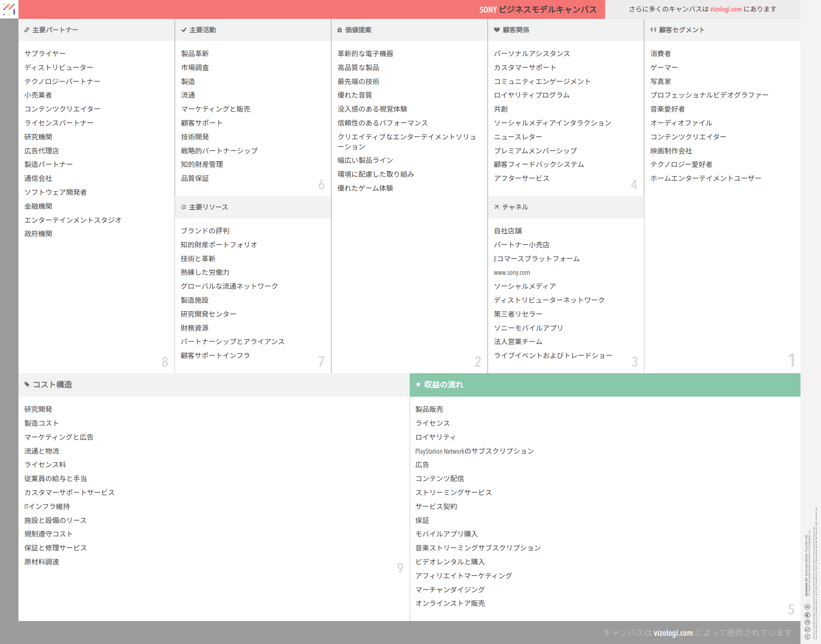Image resolution: width=821 pixels, height=644 pixels.
Task: Click the ブランドの評判 resource entry
Action: pyautogui.click(x=205, y=231)
